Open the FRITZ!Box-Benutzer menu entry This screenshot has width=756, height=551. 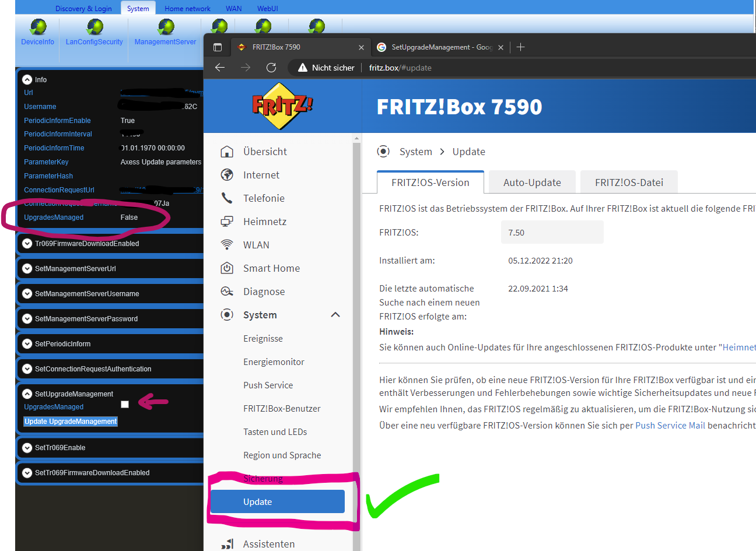(282, 409)
